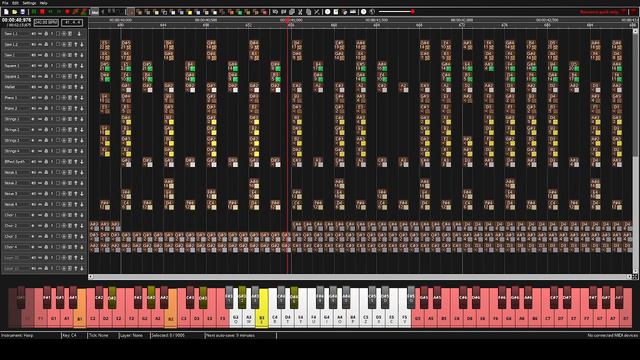Click the Redo toolbar icon
640x360 pixels.
[283, 12]
